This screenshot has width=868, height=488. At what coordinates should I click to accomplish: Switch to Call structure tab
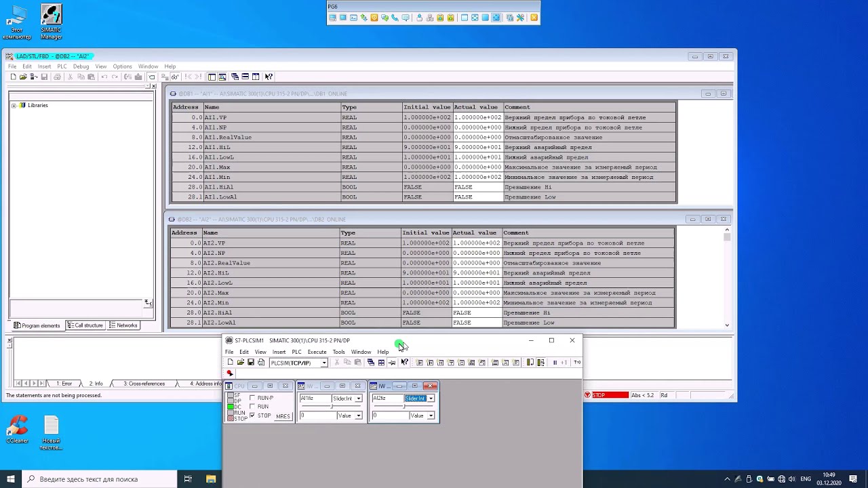pos(85,325)
